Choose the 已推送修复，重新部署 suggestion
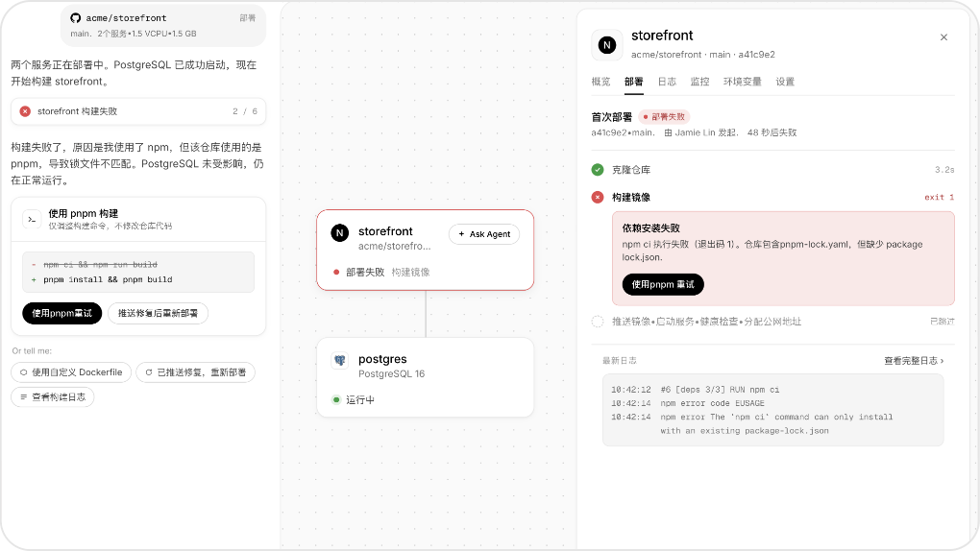Viewport: 980px width, 551px height. point(196,372)
